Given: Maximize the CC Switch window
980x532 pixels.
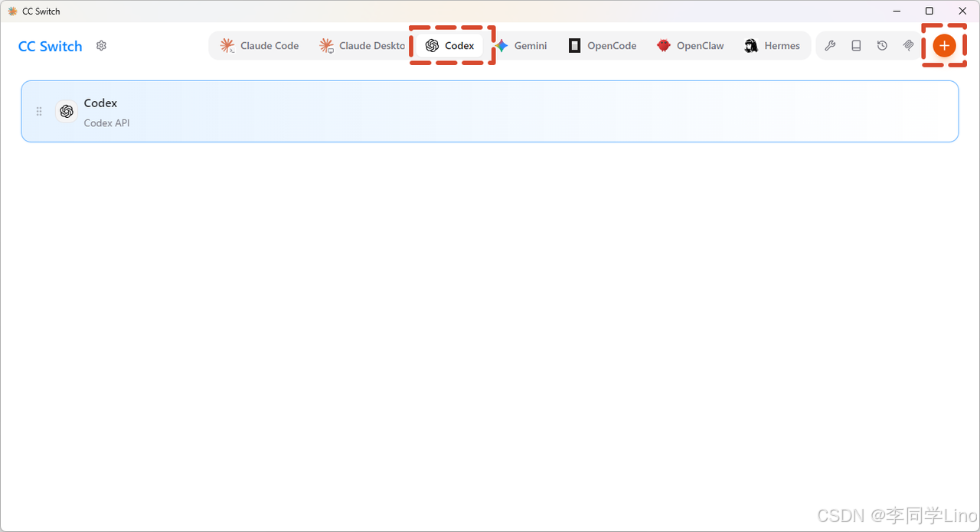Looking at the screenshot, I should pos(929,11).
